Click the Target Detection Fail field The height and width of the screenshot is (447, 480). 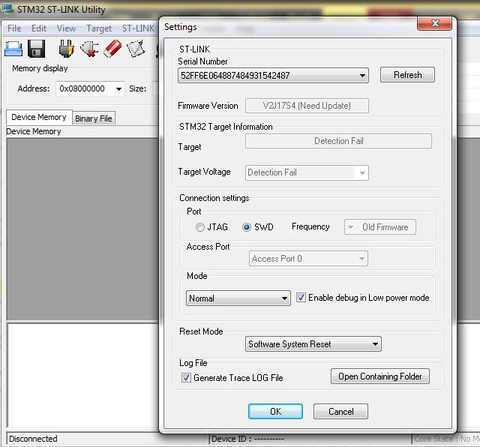pos(338,141)
